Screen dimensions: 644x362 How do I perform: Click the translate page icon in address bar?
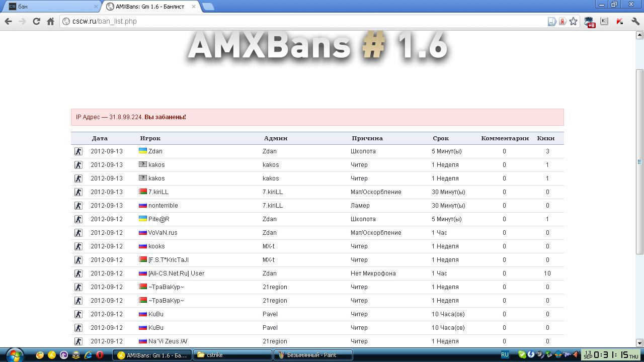pyautogui.click(x=552, y=21)
